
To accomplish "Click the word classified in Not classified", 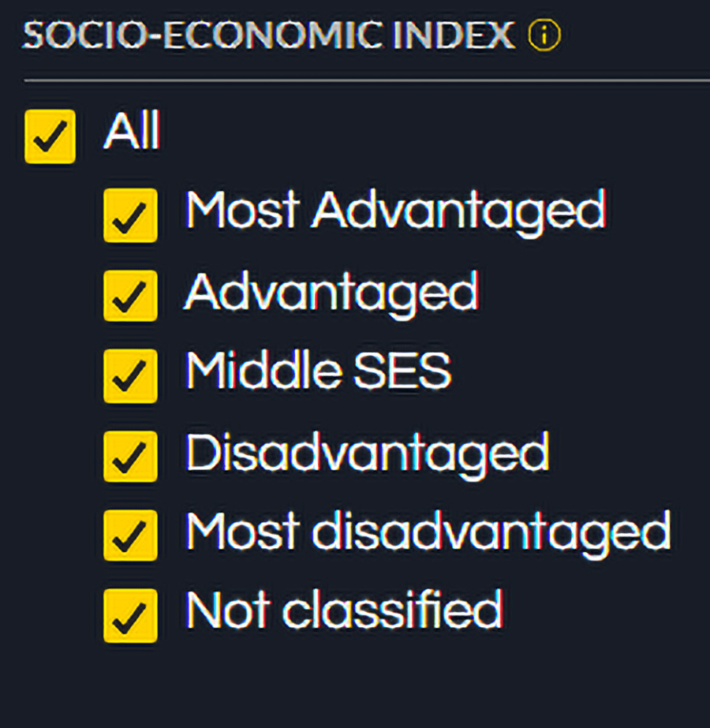I will pos(392,610).
